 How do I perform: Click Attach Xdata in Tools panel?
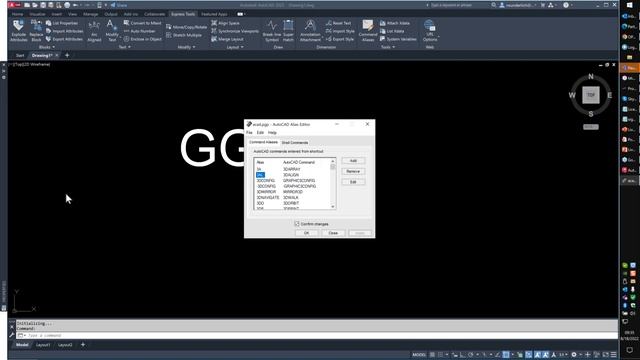point(395,23)
